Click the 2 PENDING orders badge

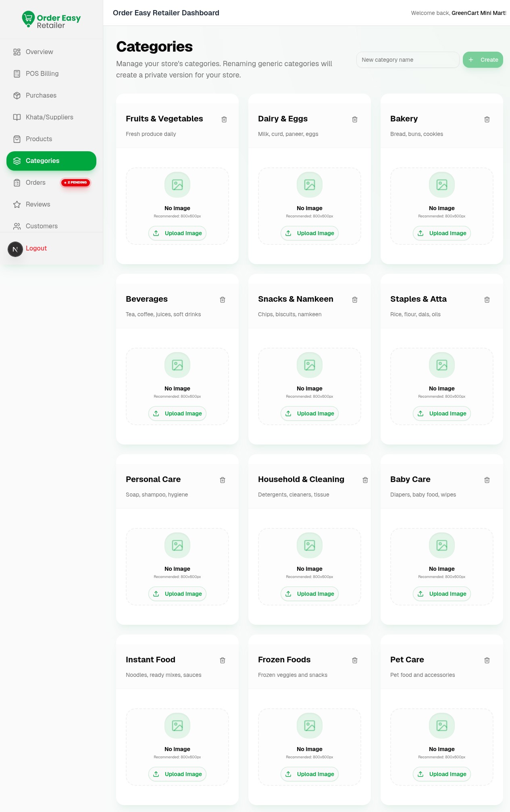pos(76,183)
